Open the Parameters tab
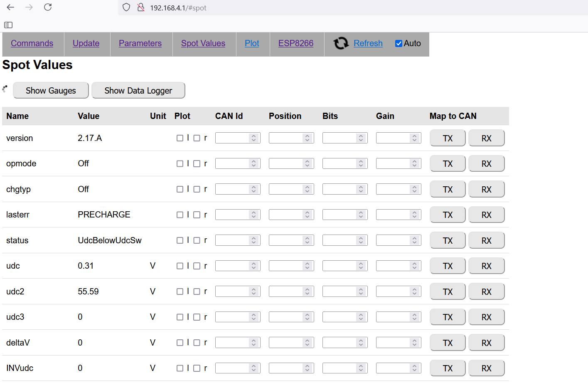The image size is (588, 383). (140, 43)
